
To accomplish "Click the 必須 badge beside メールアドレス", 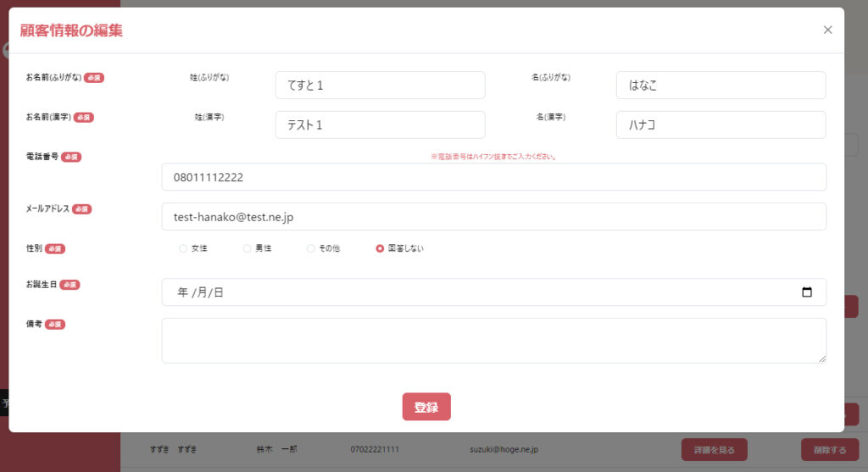I will 81,208.
